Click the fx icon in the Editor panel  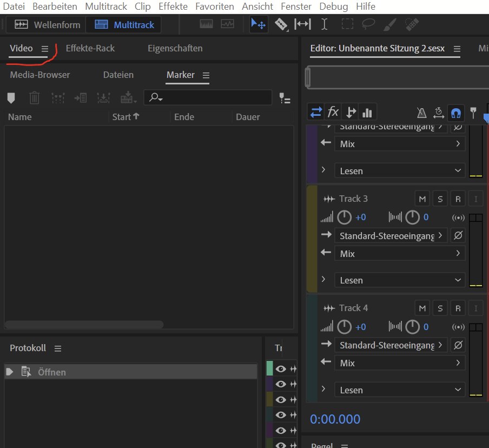click(x=333, y=111)
